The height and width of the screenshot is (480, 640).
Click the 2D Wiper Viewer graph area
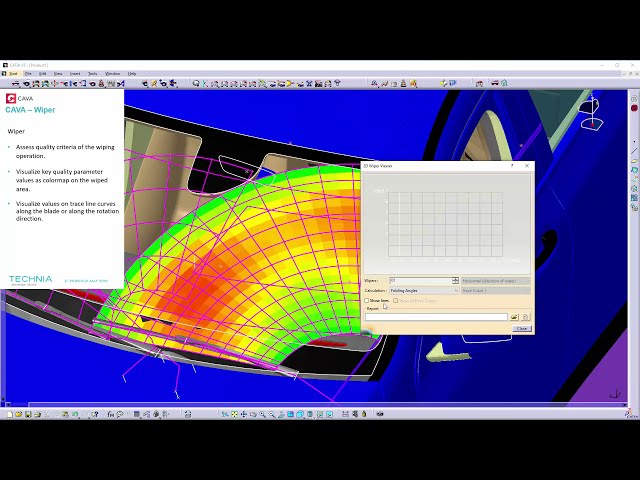(447, 224)
